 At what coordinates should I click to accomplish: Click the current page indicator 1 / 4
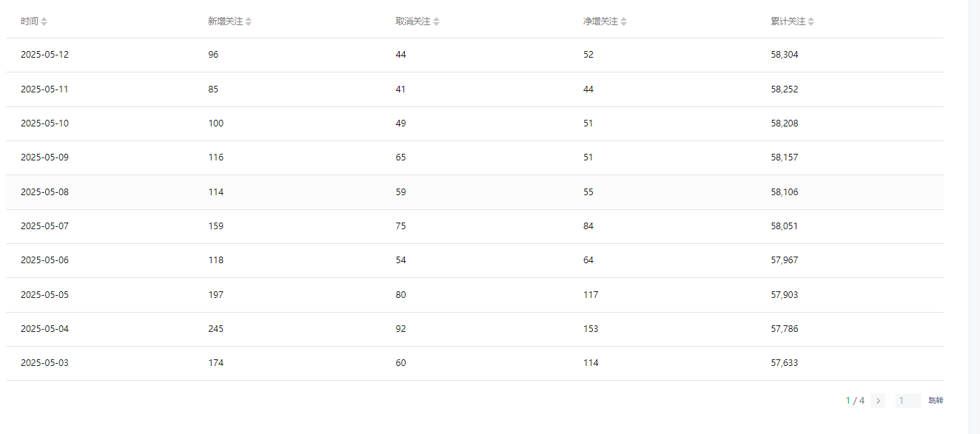point(856,401)
